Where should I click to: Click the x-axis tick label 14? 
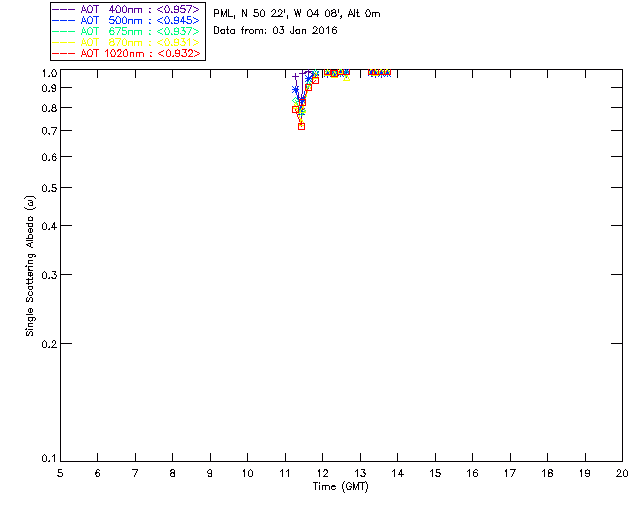398,473
